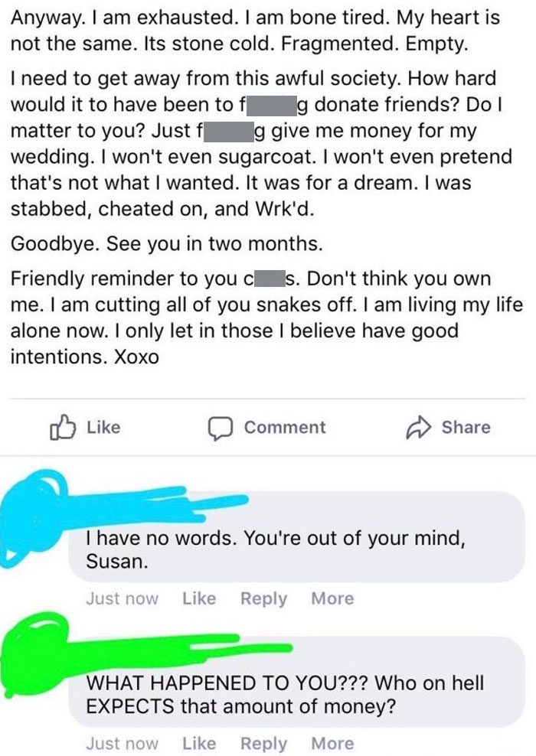Open More options under 'WHAT HAPPENED' comment
This screenshot has height=756, width=536.
tap(332, 743)
